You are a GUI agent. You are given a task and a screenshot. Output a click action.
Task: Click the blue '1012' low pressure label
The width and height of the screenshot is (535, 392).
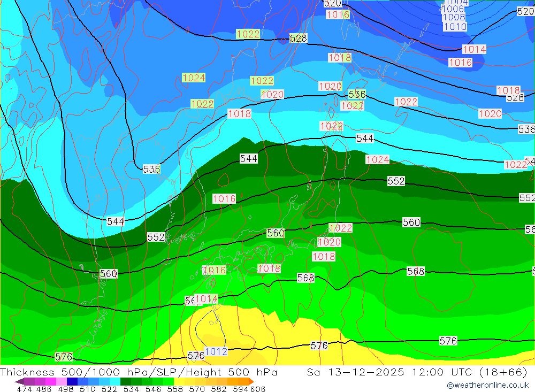(216, 351)
